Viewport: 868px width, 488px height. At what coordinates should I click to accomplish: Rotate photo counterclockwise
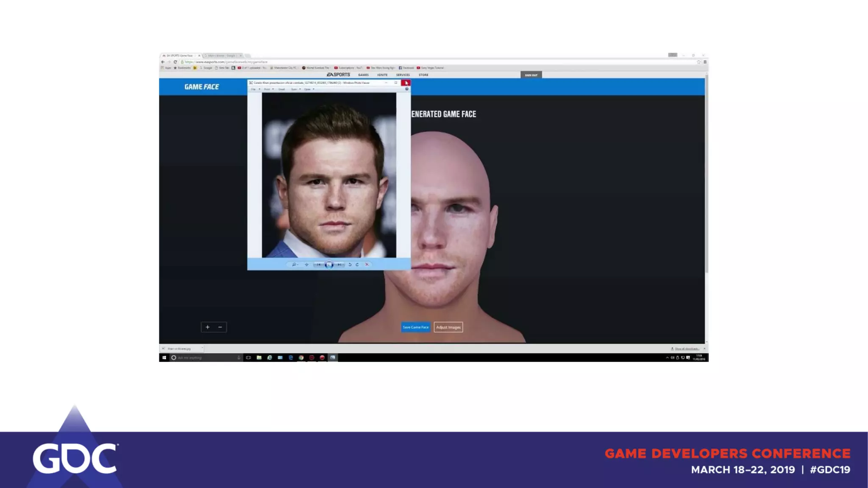pos(350,264)
